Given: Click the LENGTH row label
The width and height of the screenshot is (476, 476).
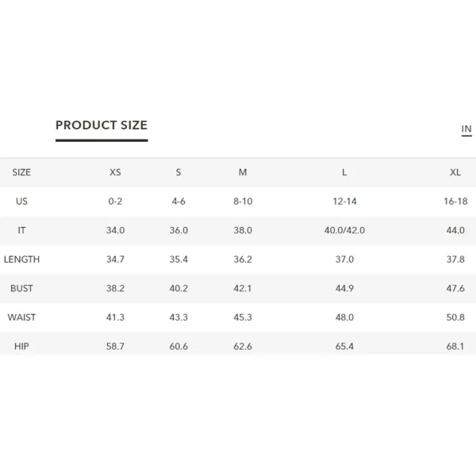Looking at the screenshot, I should click(x=21, y=259).
